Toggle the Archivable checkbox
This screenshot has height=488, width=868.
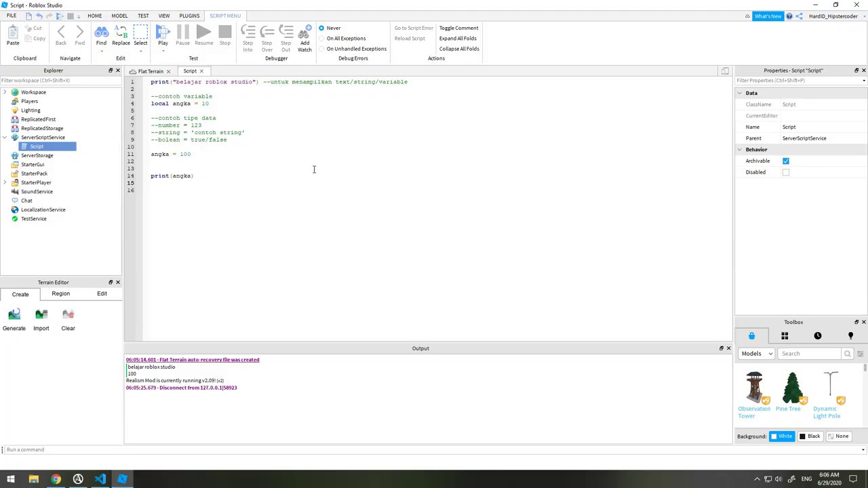[x=786, y=161]
